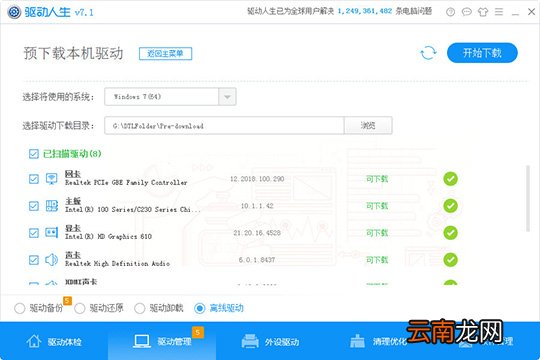Click the 主板 motherboard device icon
540x360 pixels.
[x=52, y=206]
